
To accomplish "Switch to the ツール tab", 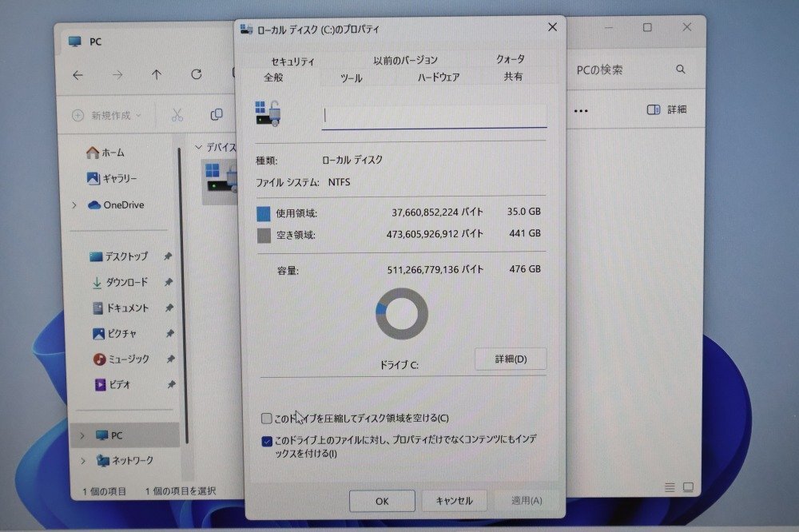I will click(351, 78).
